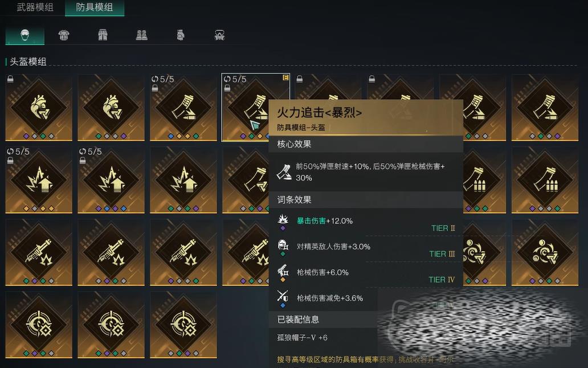Click the 暴击伤害 highlighted affix text
This screenshot has height=368, width=588.
(311, 220)
